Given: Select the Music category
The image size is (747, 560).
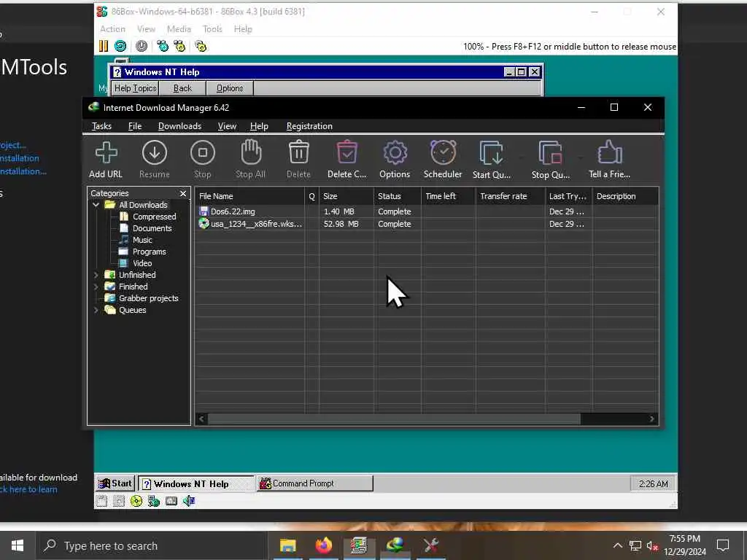Looking at the screenshot, I should pos(142,240).
